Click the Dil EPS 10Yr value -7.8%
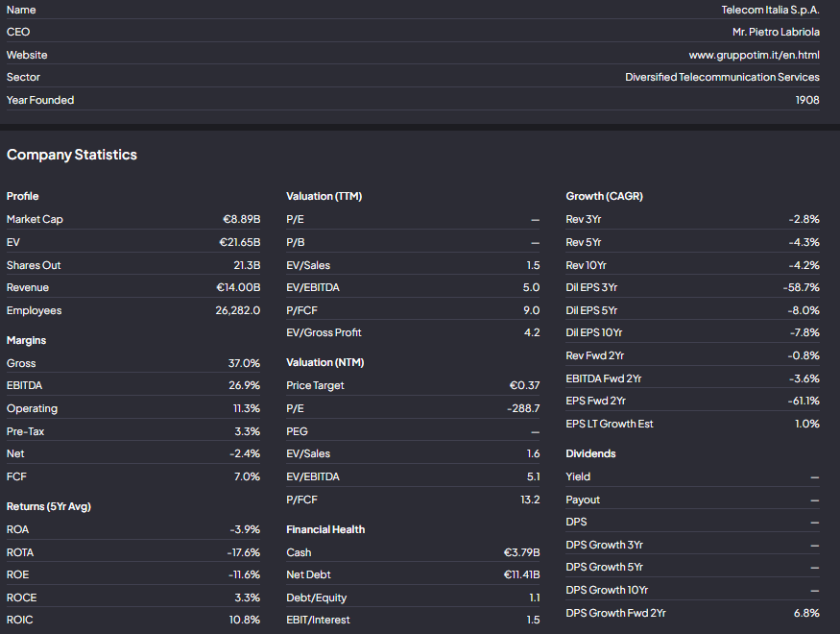 click(804, 332)
